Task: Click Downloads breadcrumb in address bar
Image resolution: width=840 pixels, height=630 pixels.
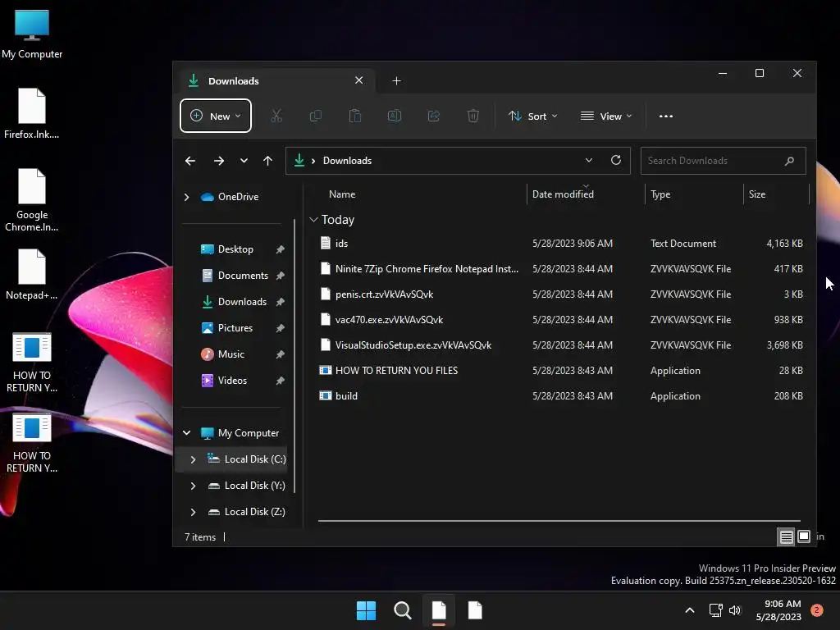Action: [x=347, y=161]
